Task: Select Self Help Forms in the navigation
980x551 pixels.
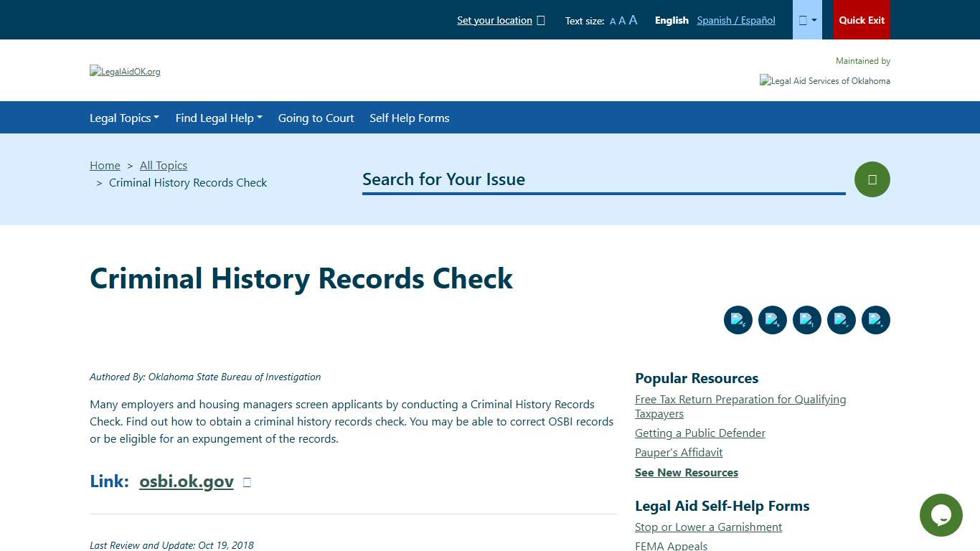Action: pyautogui.click(x=409, y=118)
